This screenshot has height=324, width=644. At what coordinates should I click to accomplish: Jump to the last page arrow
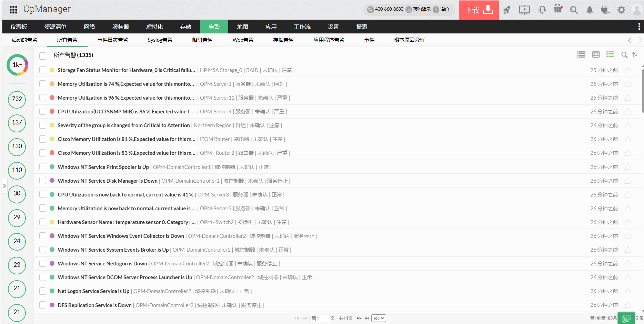(x=367, y=318)
